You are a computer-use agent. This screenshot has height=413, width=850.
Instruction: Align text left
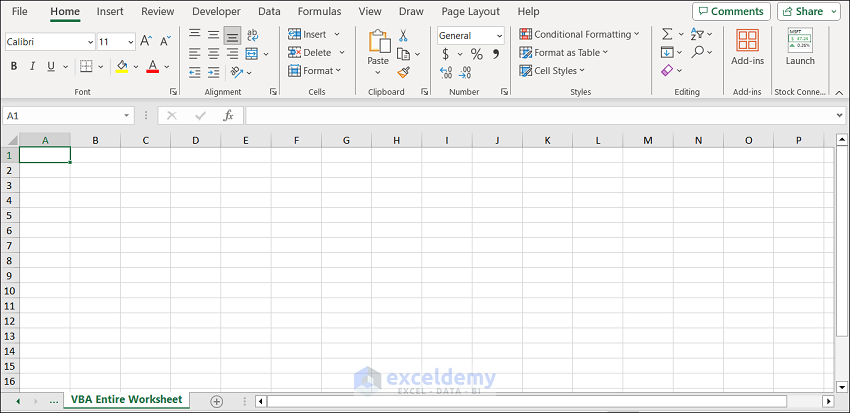tap(195, 54)
